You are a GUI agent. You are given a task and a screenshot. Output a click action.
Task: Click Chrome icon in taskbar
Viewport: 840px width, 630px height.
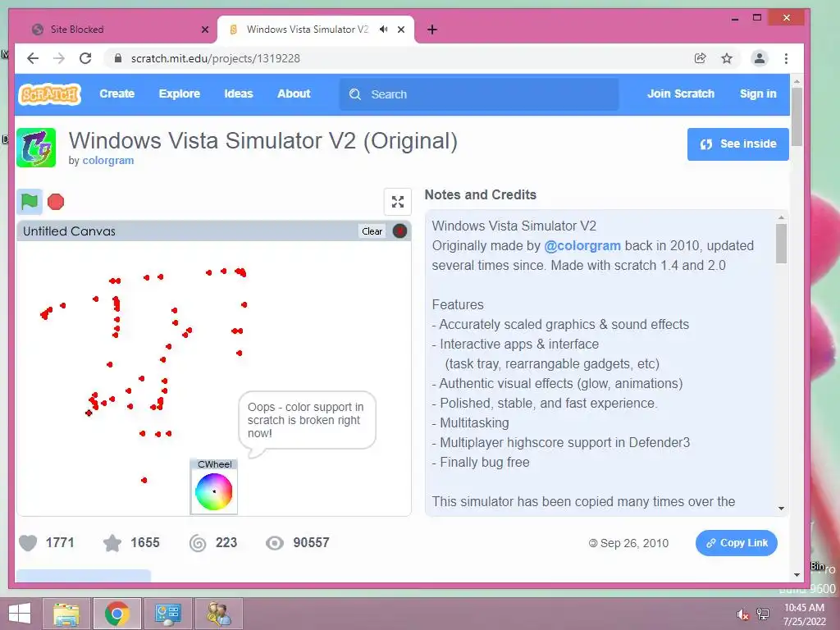[x=116, y=614]
